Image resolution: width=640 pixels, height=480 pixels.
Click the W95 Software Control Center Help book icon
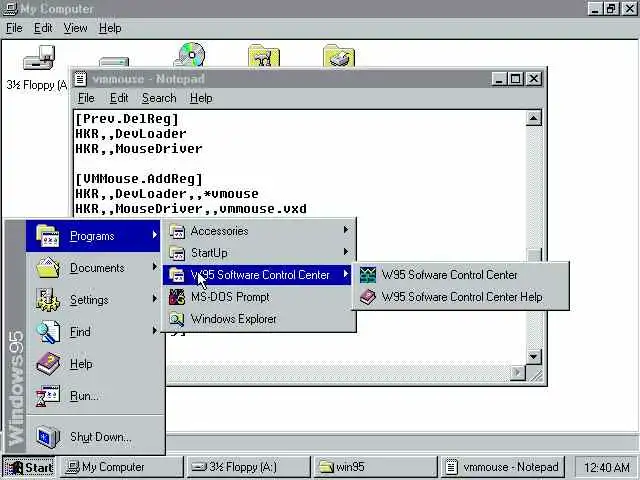(368, 297)
